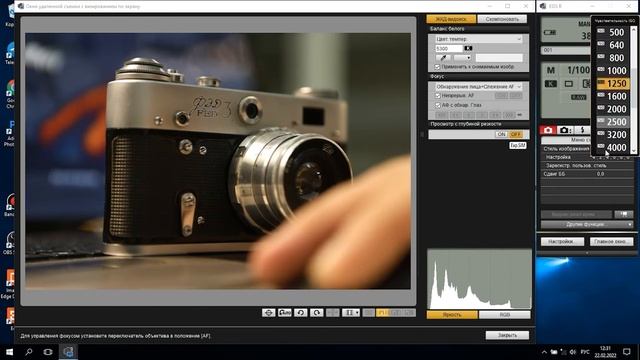Set ISO to 2000
This screenshot has width=640, height=360.
pos(613,109)
